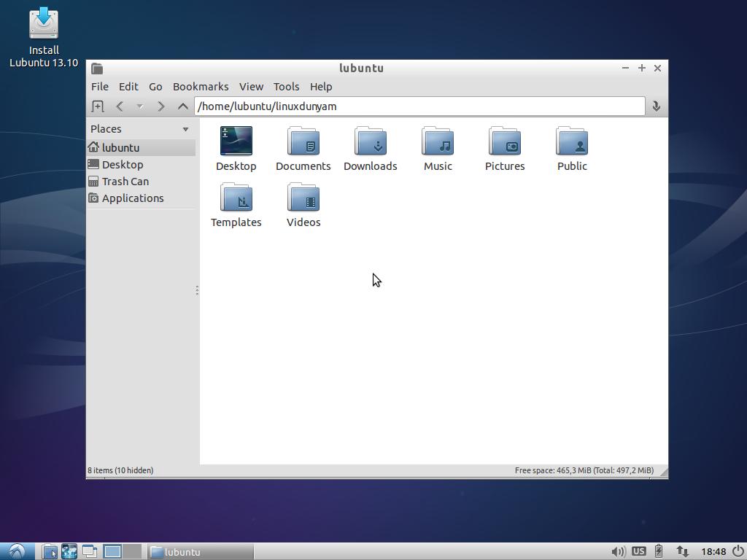Go forward with the right arrow

point(160,106)
